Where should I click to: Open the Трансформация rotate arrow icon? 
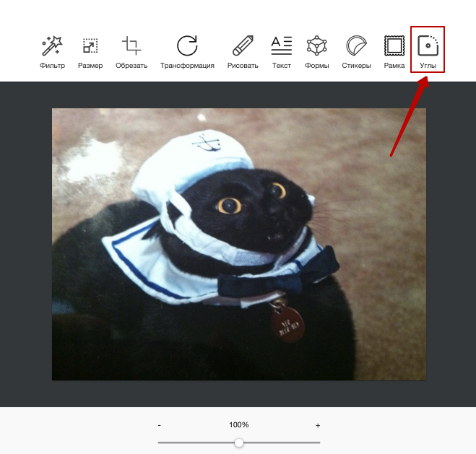187,46
